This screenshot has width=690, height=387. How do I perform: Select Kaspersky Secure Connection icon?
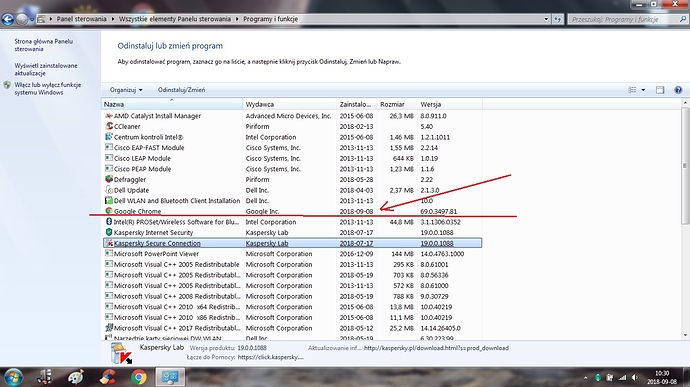pos(109,243)
